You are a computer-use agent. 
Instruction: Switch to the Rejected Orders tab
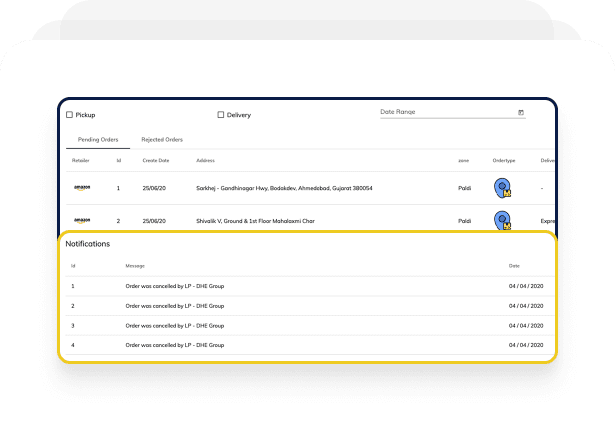tap(162, 140)
